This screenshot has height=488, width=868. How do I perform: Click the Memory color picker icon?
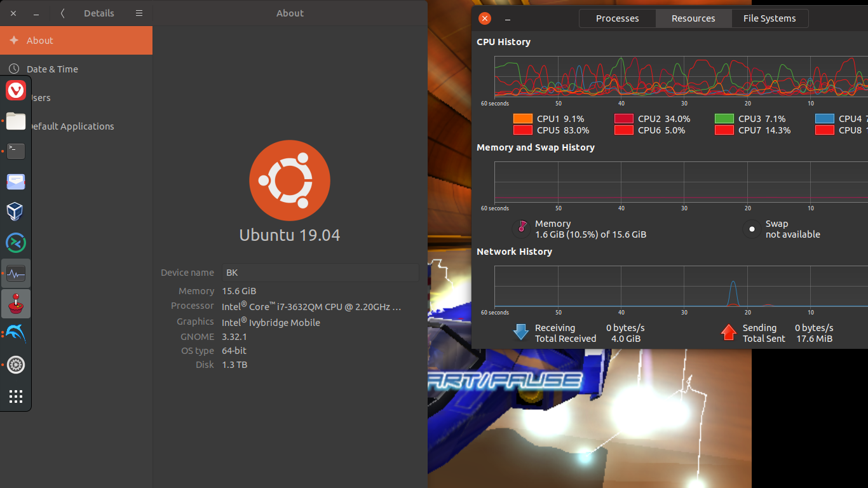pos(522,228)
